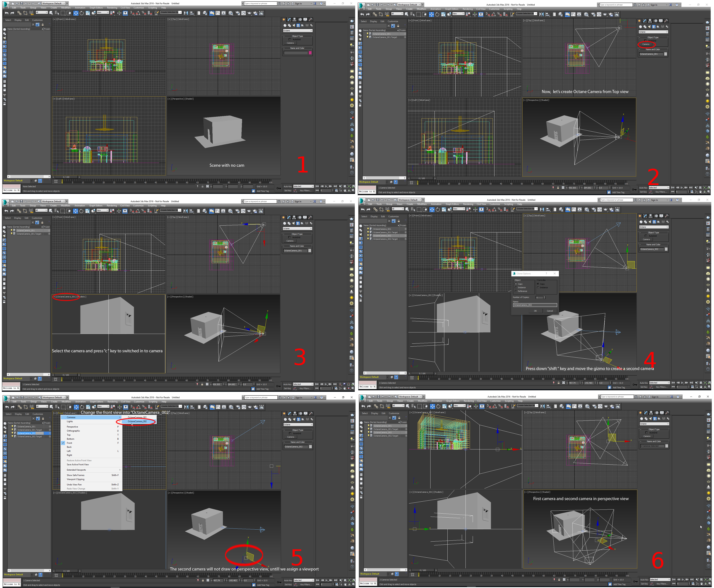Play animation button in screenshot numbered 1
Image resolution: width=714 pixels, height=588 pixels.
click(x=326, y=186)
